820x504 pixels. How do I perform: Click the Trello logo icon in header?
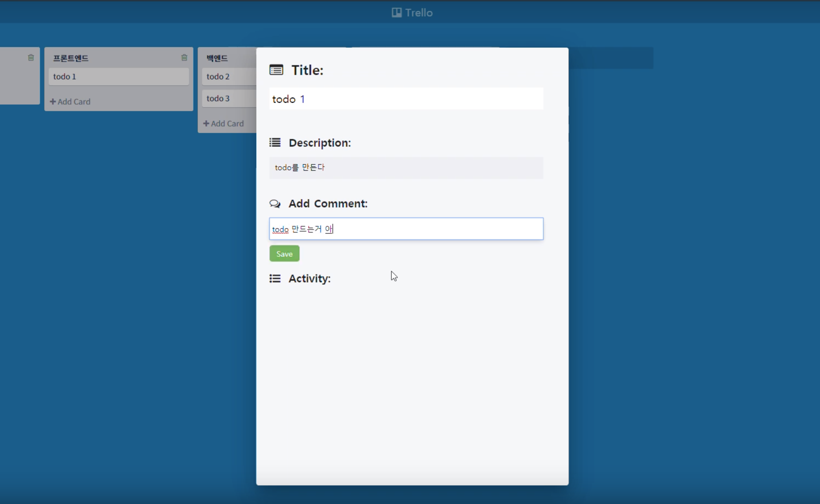click(x=396, y=13)
